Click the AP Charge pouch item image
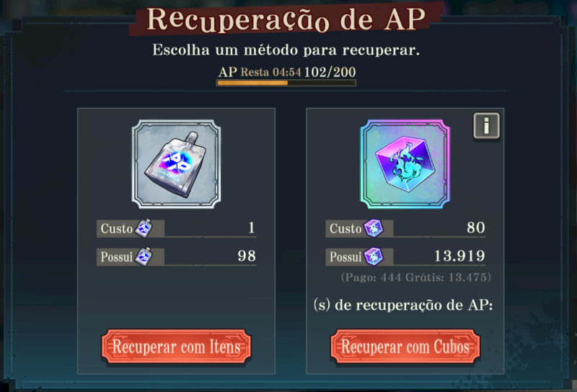The image size is (577, 392). click(x=176, y=164)
